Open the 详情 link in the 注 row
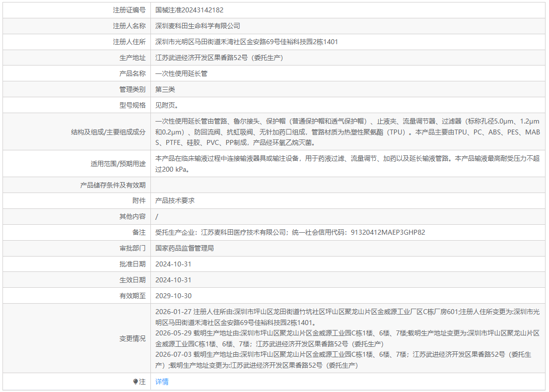549x392 pixels. click(x=162, y=382)
